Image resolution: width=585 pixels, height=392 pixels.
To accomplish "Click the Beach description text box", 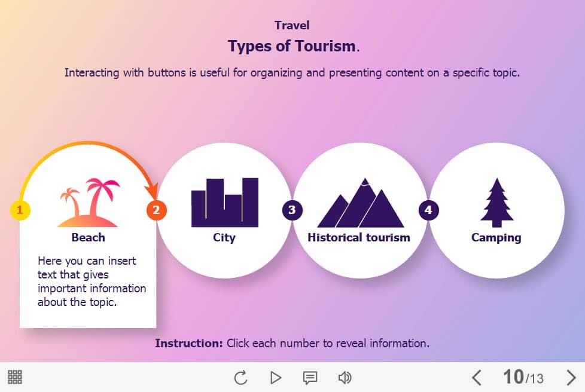I will 92,281.
